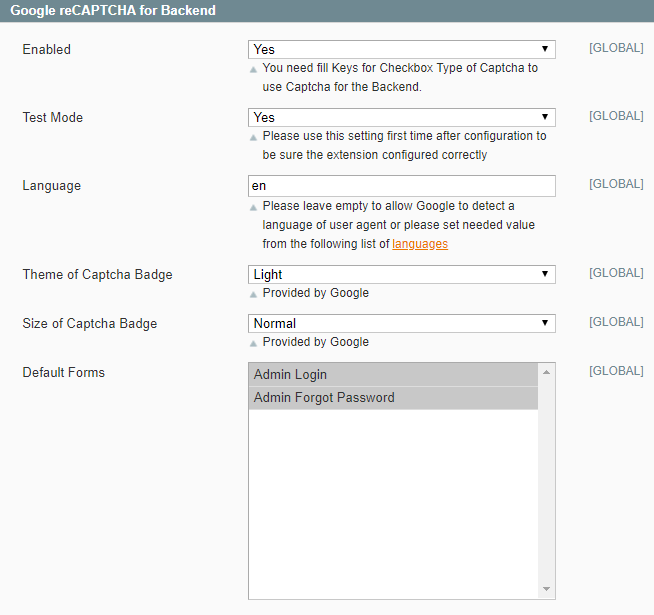
Task: Select Admin Login in Default Forms
Action: [x=393, y=375]
